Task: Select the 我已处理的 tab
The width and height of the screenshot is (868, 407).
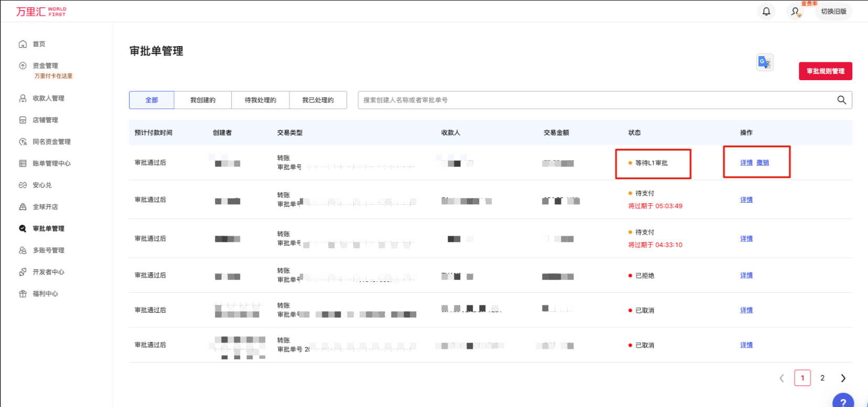Action: [x=318, y=100]
